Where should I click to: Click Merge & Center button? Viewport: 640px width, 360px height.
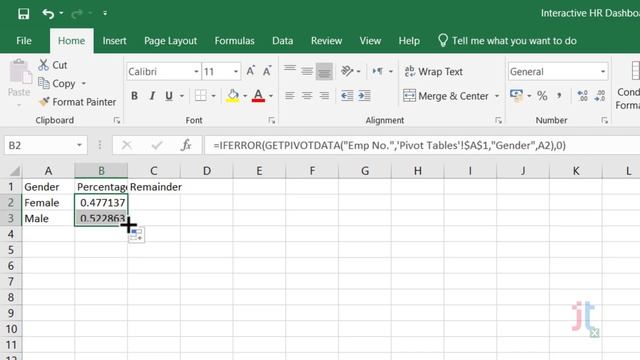click(446, 96)
